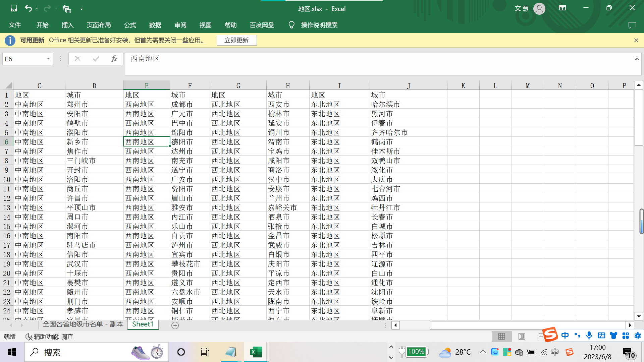Image resolution: width=644 pixels, height=362 pixels.
Task: Click the Select All corner triangle
Action: pos(8,85)
